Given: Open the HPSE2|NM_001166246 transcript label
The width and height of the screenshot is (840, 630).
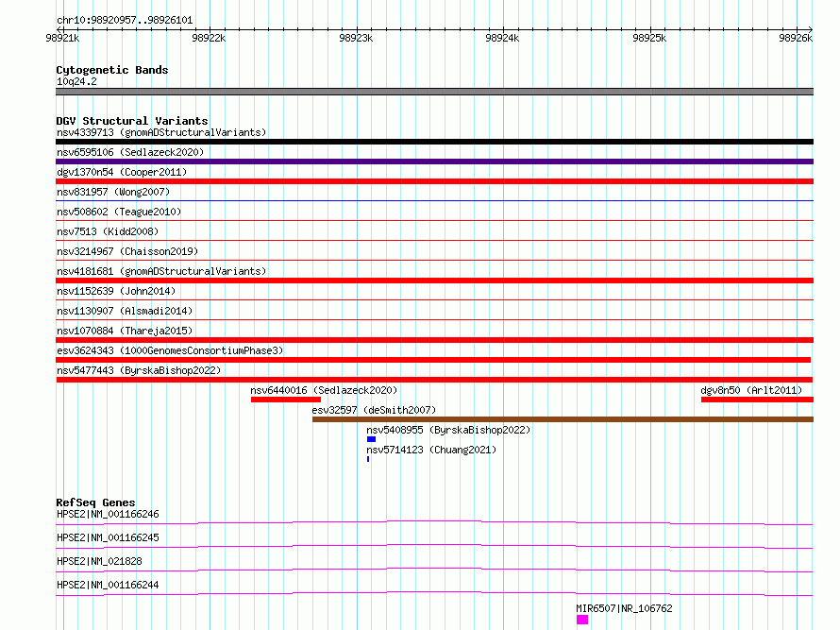Looking at the screenshot, I should click(108, 514).
